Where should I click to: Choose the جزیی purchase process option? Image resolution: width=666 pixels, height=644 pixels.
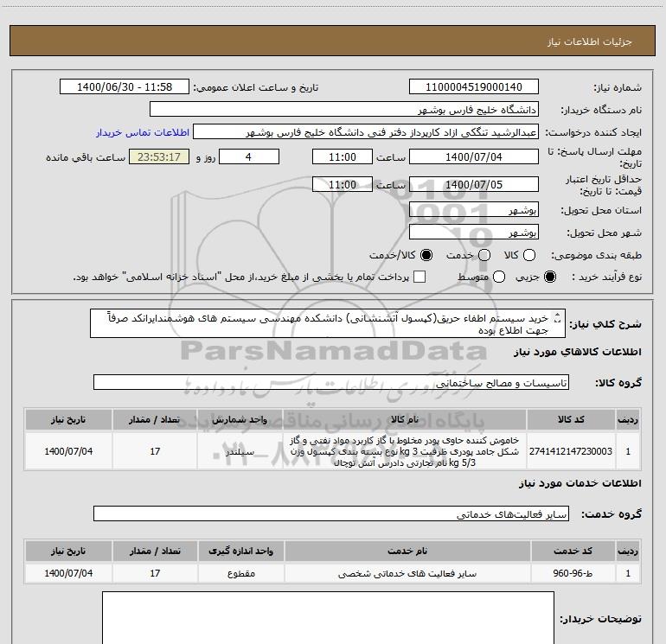550,277
